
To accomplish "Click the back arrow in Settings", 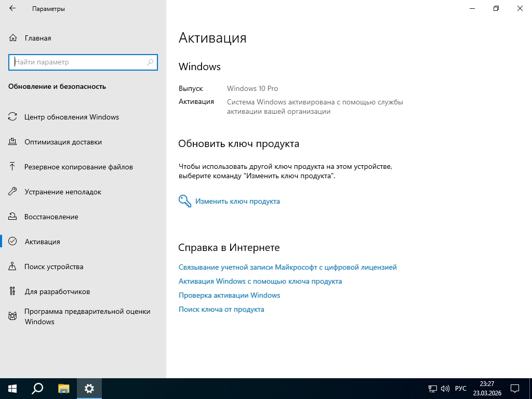I will 12,8.
